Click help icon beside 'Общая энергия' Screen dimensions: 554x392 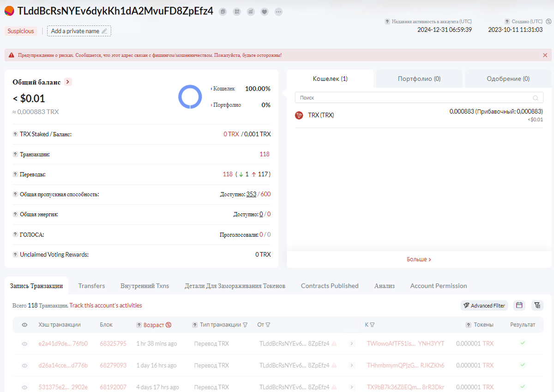[15, 215]
